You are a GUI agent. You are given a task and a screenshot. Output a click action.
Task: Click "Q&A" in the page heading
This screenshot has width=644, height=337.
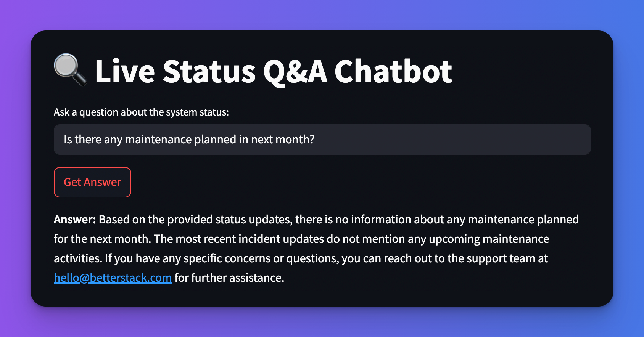pos(295,71)
